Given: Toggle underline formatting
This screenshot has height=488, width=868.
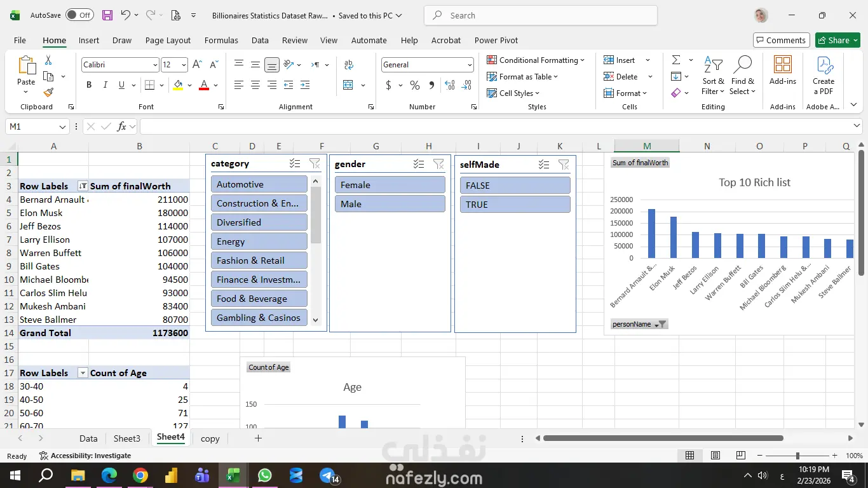Looking at the screenshot, I should pyautogui.click(x=121, y=85).
